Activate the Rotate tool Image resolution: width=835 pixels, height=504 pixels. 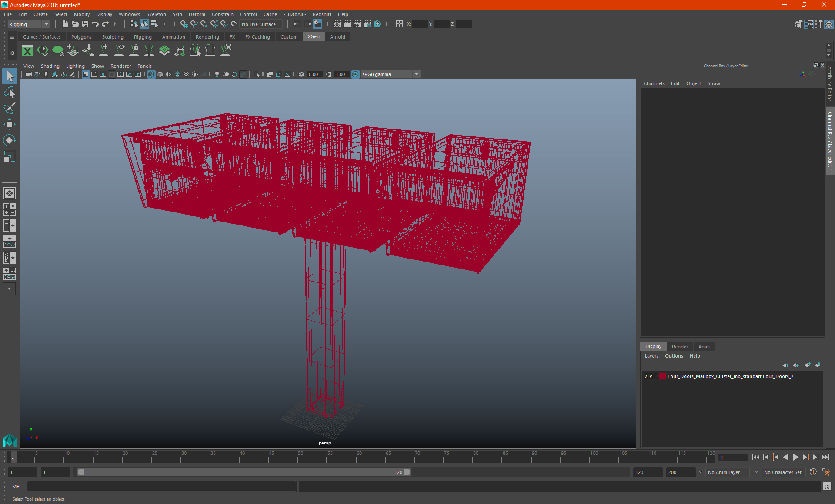coord(9,140)
